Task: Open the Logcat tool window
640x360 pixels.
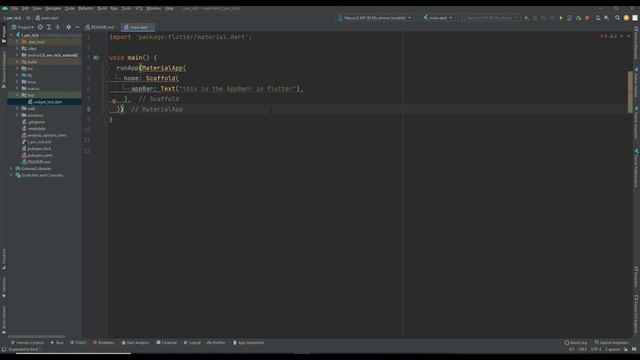Action: click(x=192, y=343)
